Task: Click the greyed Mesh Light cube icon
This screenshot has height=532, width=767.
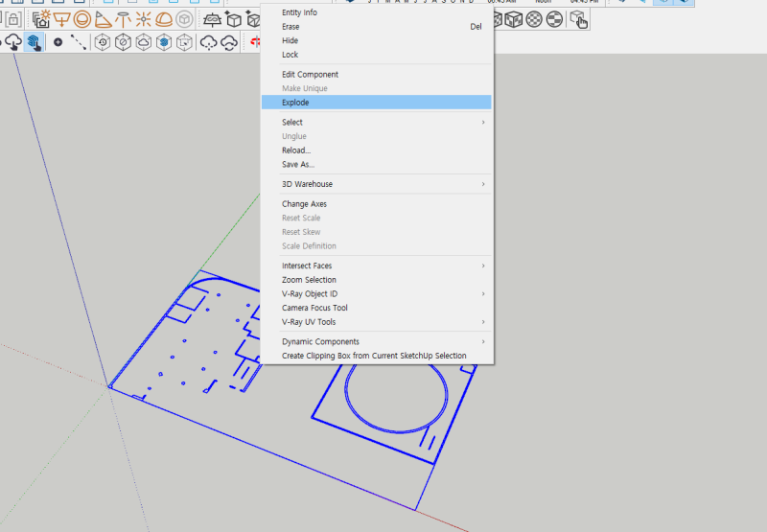Action: [x=184, y=19]
